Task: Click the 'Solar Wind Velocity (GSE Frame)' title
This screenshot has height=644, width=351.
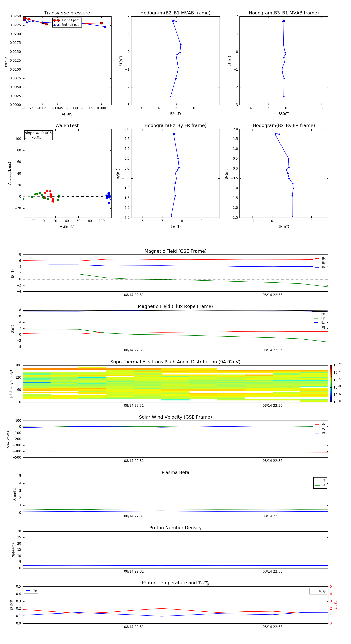Action: click(x=175, y=417)
